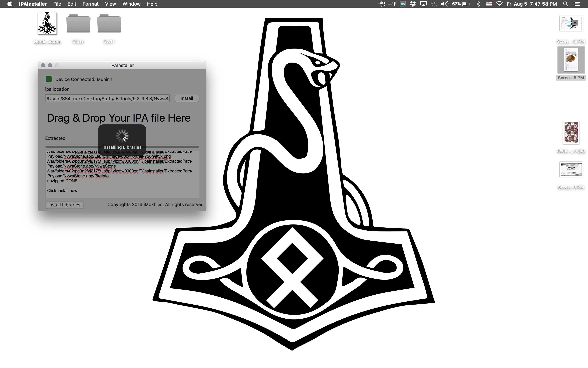Click the 'Device Connected: Muninn' label
588x368 pixels.
coord(84,79)
